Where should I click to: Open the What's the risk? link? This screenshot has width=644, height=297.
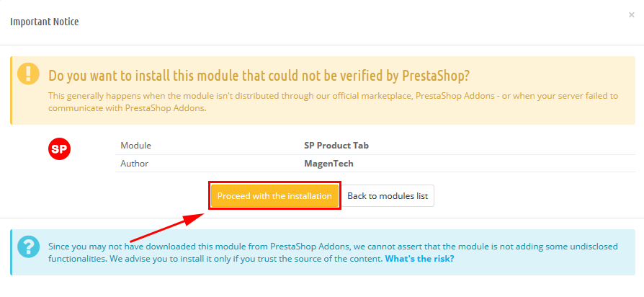pos(419,260)
